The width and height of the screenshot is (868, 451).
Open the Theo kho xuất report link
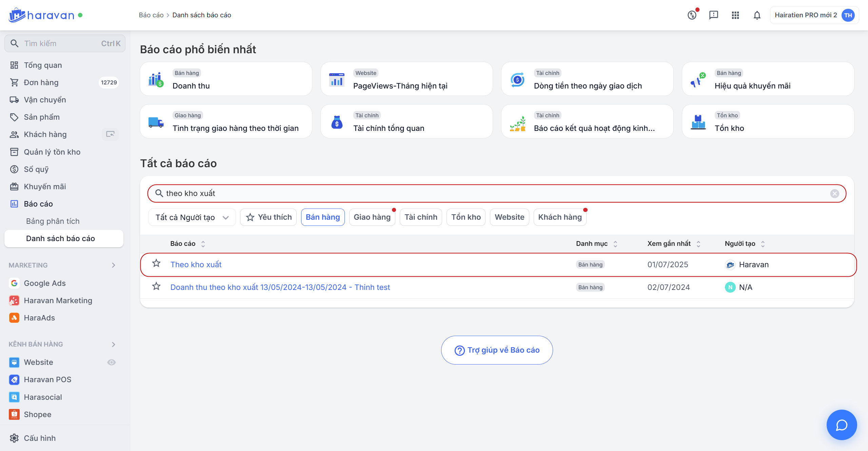[x=196, y=264]
